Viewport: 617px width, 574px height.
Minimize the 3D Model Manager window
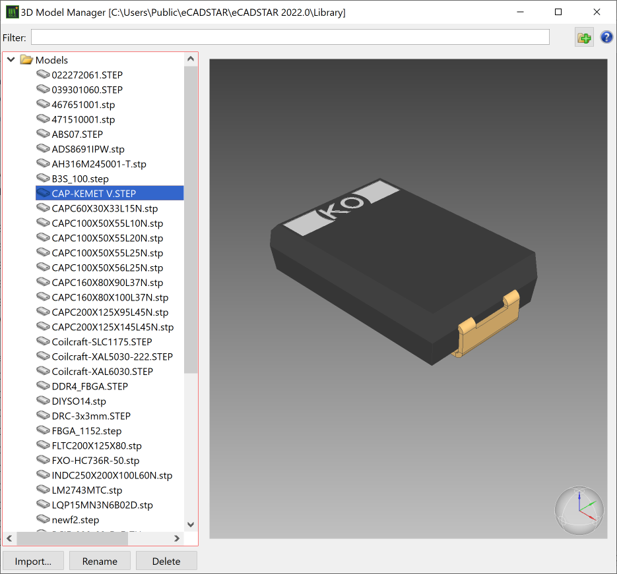520,12
